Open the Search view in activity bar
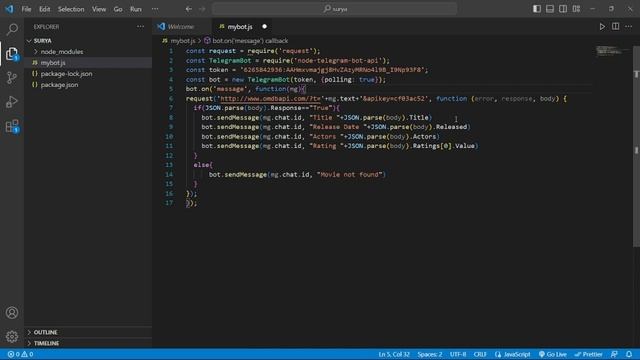 pos(12,29)
